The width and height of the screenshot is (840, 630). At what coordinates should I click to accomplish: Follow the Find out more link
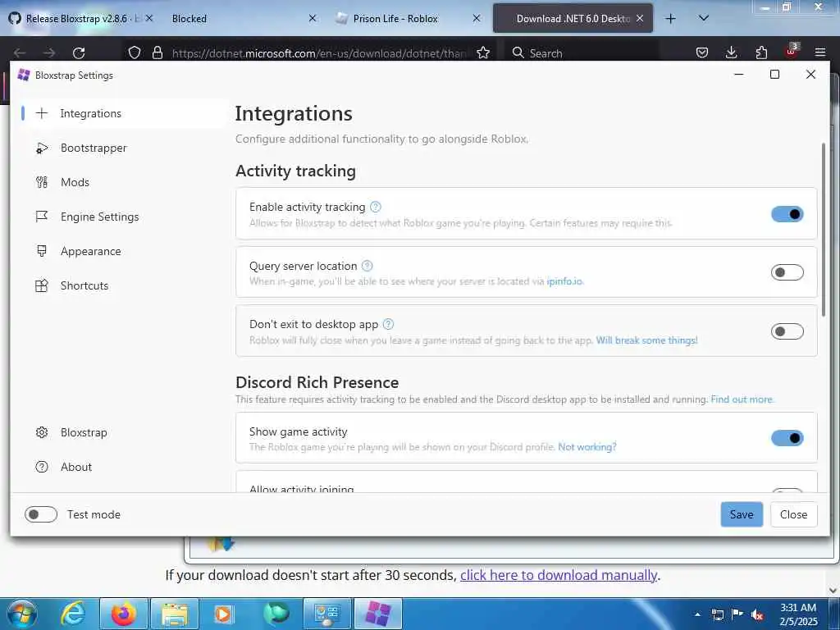click(x=742, y=399)
